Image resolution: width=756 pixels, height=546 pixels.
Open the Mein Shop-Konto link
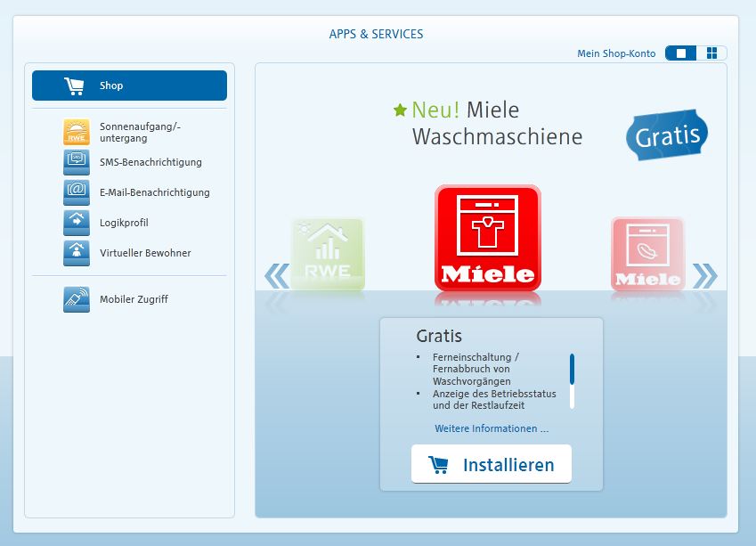616,53
